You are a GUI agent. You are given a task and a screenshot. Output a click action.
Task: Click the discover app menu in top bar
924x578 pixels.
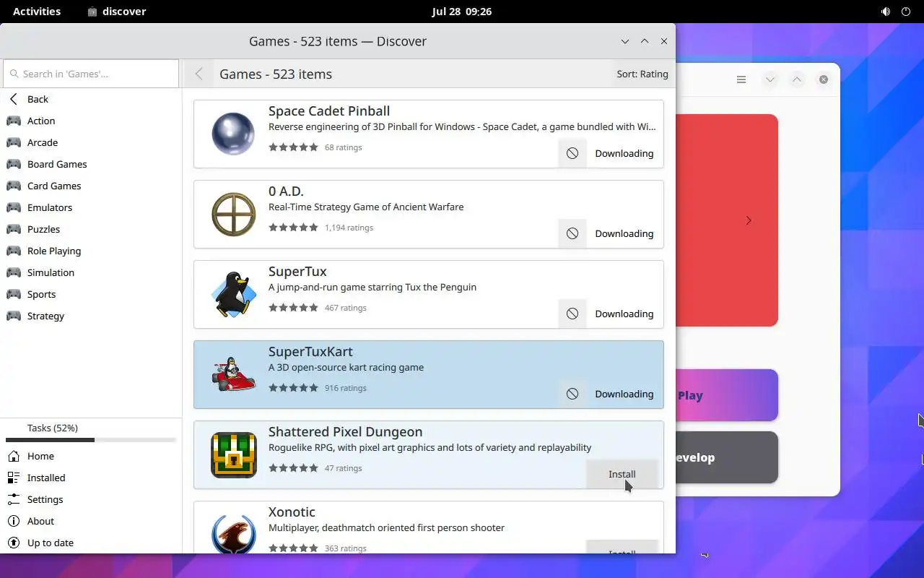pos(116,12)
